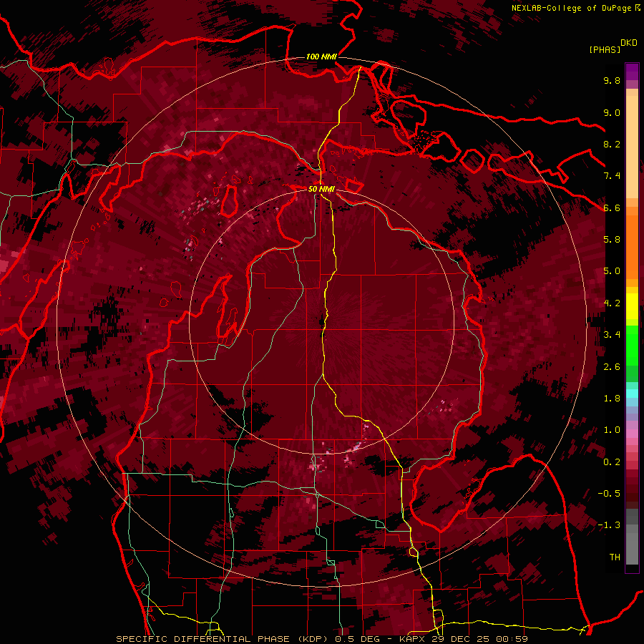Click the [PHAS] unit label
Image resolution: width=644 pixels, height=644 pixels.
tap(605, 49)
